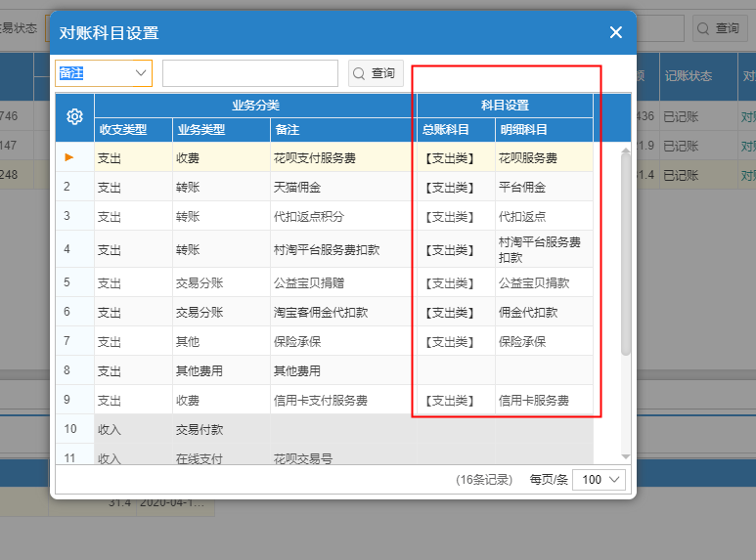Click the 业务分类 group header
This screenshot has height=560, width=756.
(x=255, y=105)
